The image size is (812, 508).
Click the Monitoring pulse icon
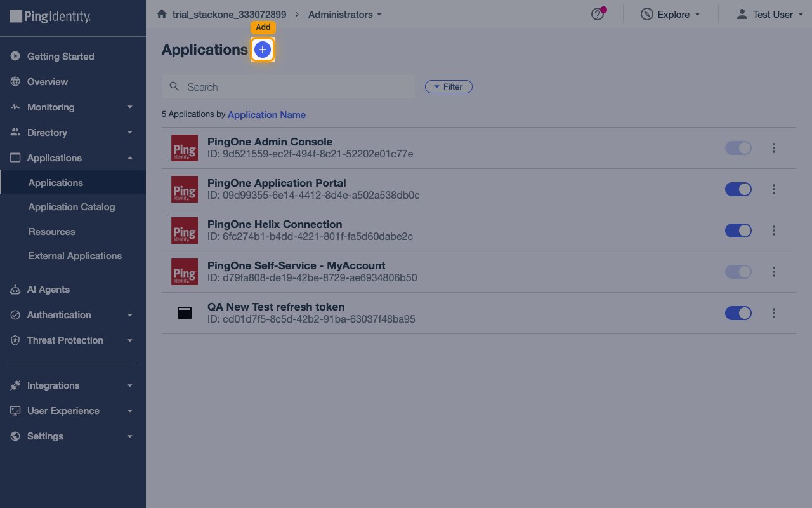(x=15, y=107)
